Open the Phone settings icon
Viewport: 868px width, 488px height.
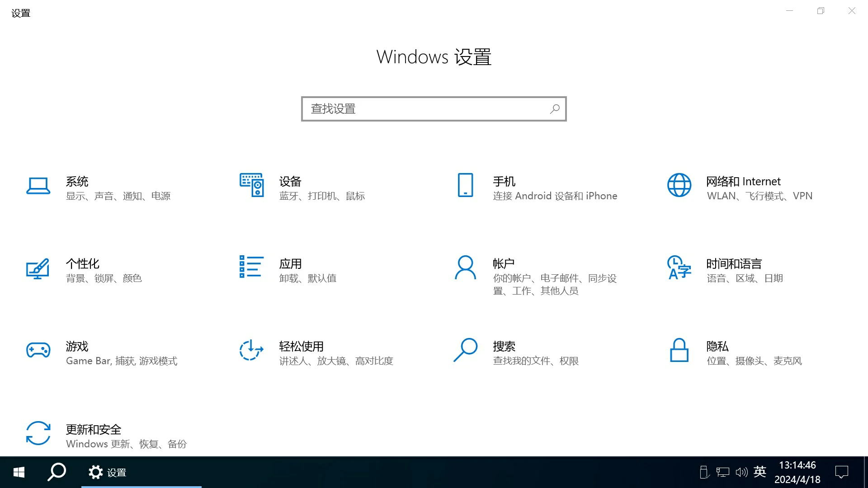click(465, 185)
